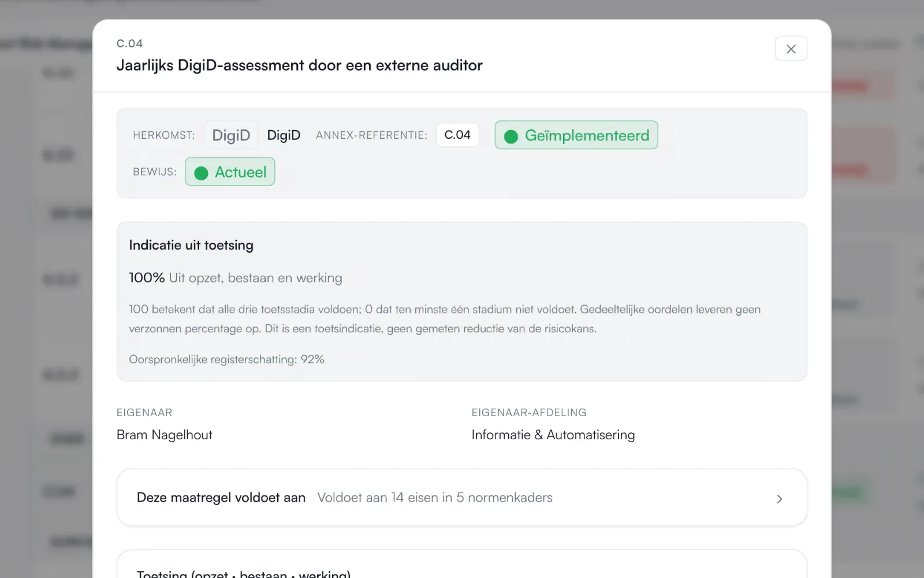Click the Indicatie uit toetsing heading
This screenshot has height=578, width=924.
[x=191, y=245]
